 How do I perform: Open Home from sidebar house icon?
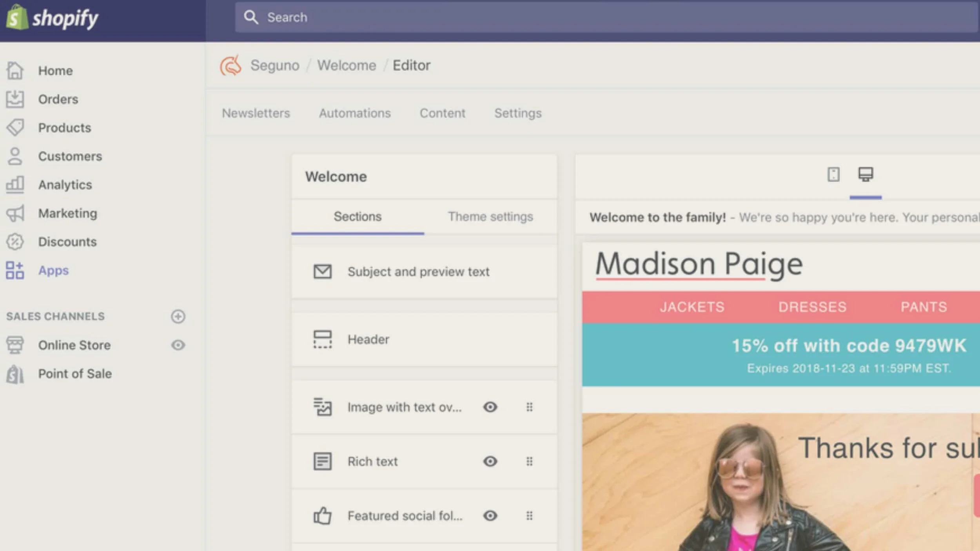[15, 71]
